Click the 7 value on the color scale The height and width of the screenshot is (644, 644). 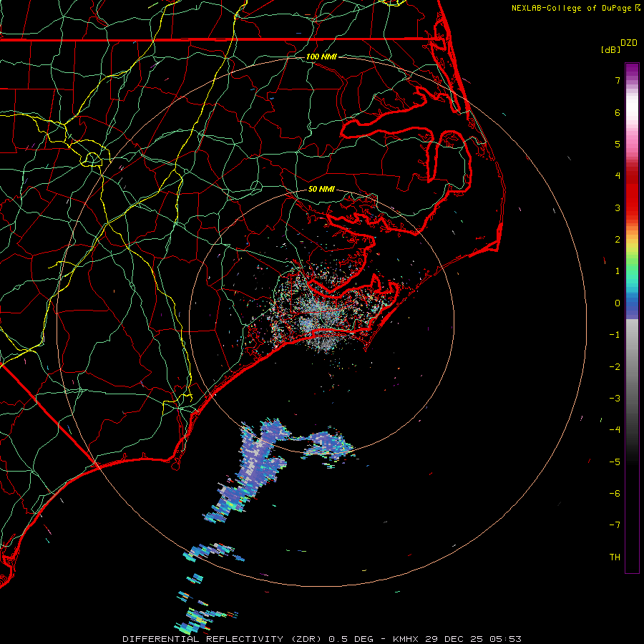tap(618, 80)
